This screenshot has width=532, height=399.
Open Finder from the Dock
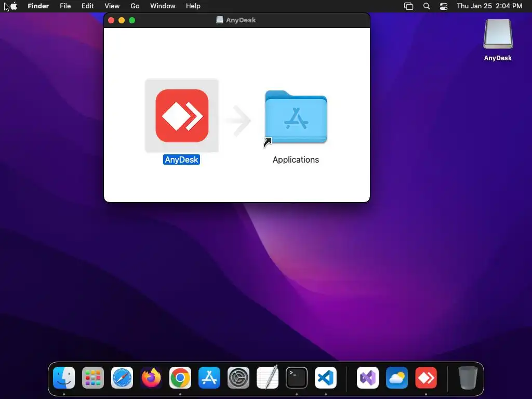[x=64, y=378]
